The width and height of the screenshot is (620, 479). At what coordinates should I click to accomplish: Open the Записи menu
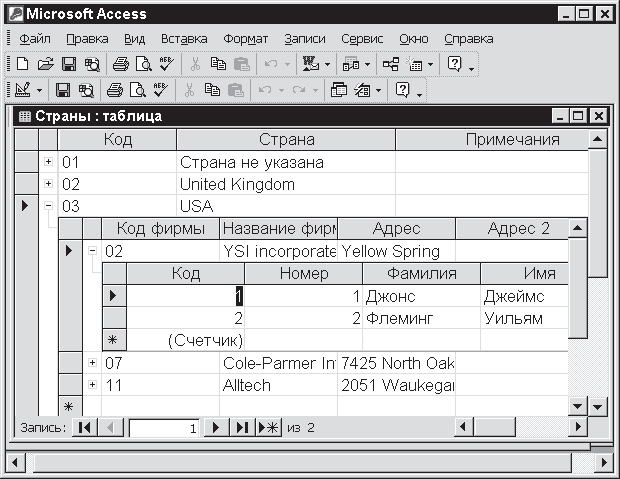304,39
